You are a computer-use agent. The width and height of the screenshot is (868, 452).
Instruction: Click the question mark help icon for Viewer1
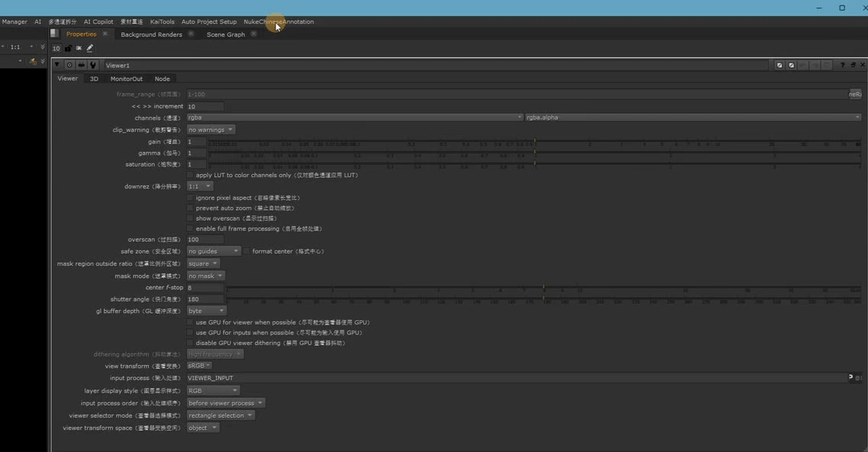click(843, 66)
